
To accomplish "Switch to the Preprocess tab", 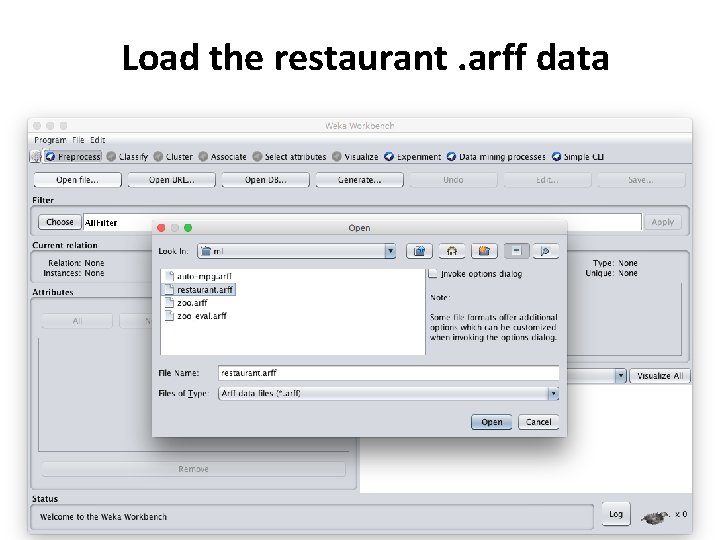I will click(73, 157).
